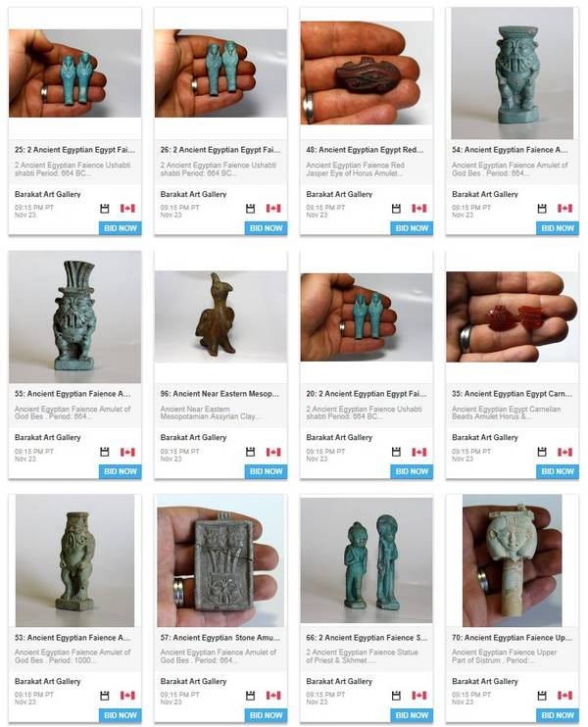Click calendar icon on lot 57 card
The height and width of the screenshot is (727, 588).
coord(251,696)
